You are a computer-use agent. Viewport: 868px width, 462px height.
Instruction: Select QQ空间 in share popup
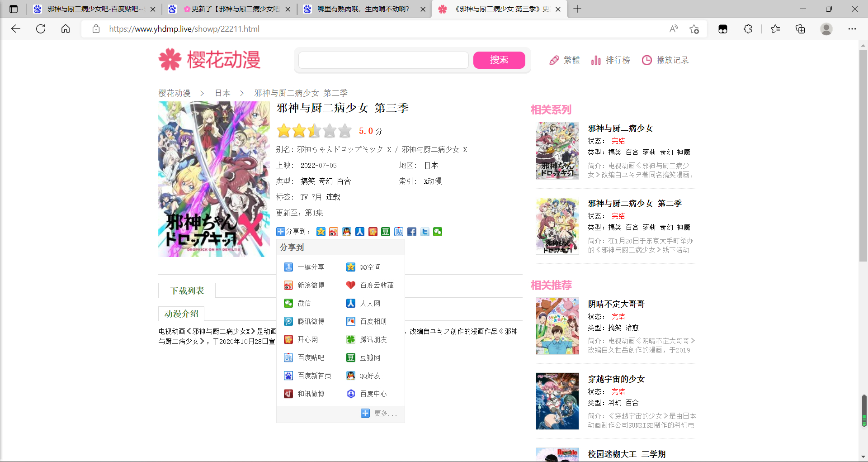click(x=363, y=267)
